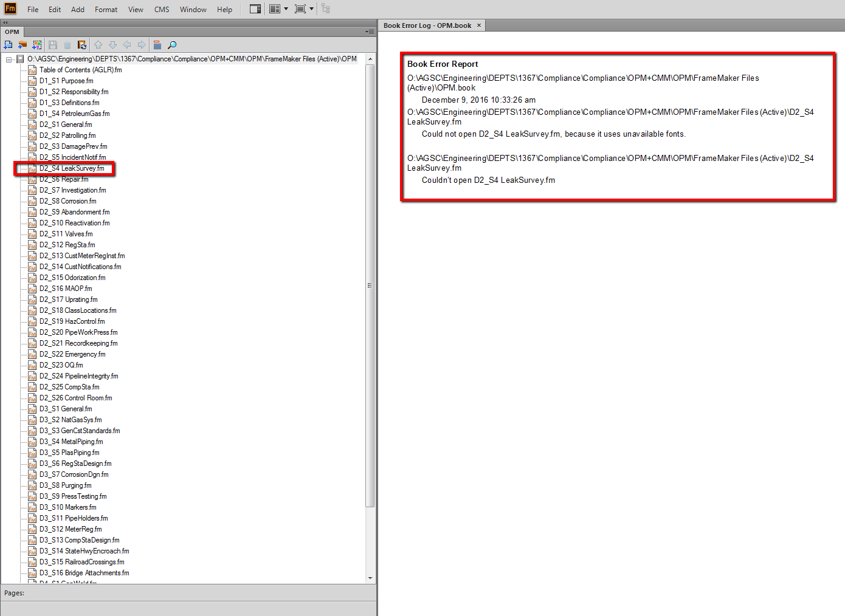The width and height of the screenshot is (845, 616).
Task: Open the Arrange Documents dropdown arrow
Action: coord(286,9)
